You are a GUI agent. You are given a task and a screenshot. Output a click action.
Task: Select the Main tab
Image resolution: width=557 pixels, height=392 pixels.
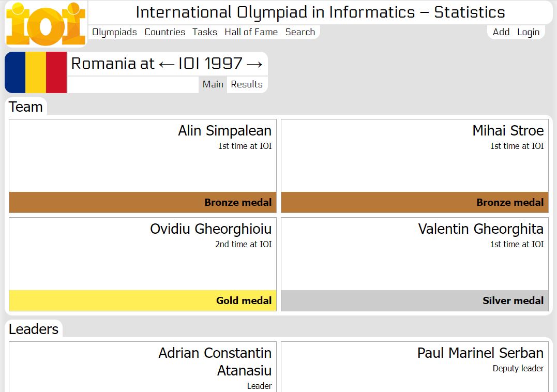tap(213, 84)
